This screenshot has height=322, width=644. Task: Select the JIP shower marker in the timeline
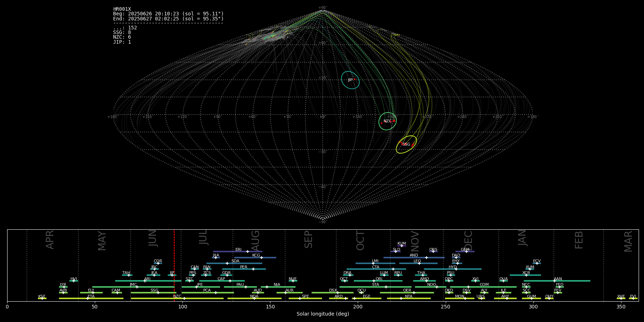click(172, 275)
